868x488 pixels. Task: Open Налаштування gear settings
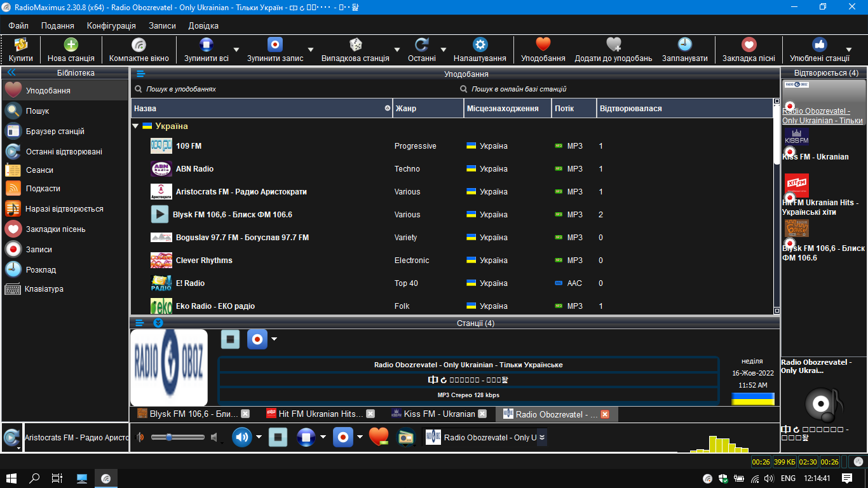(480, 44)
